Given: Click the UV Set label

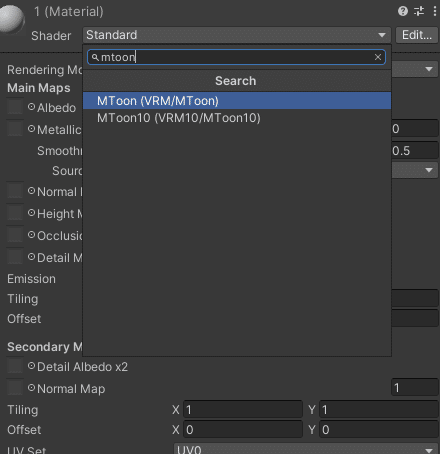Looking at the screenshot, I should [26, 450].
